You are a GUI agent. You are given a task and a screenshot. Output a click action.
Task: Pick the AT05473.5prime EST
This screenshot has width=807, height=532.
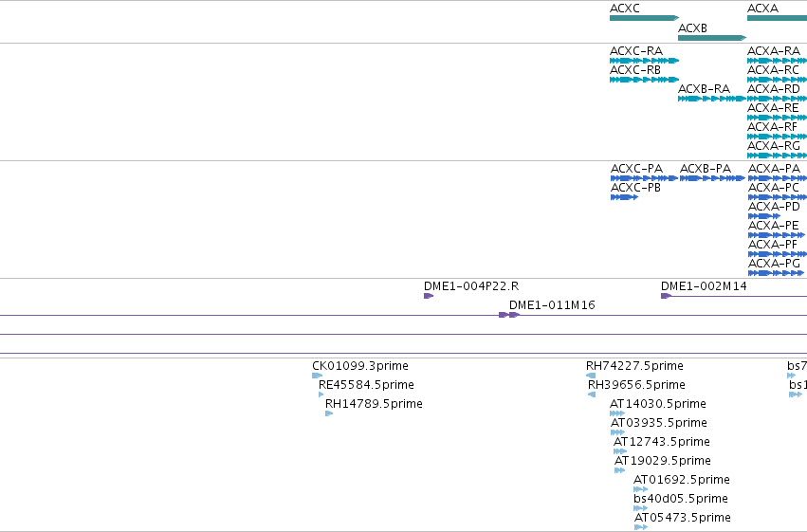click(641, 527)
